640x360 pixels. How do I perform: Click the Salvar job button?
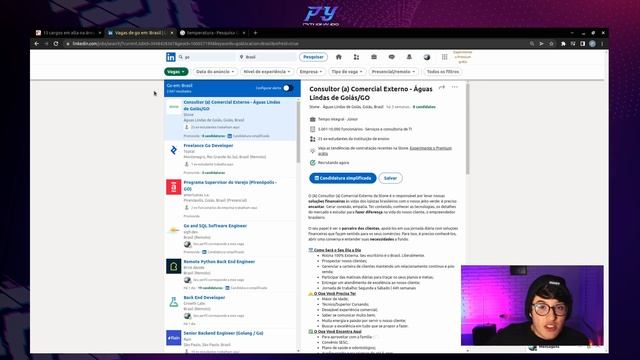click(390, 178)
